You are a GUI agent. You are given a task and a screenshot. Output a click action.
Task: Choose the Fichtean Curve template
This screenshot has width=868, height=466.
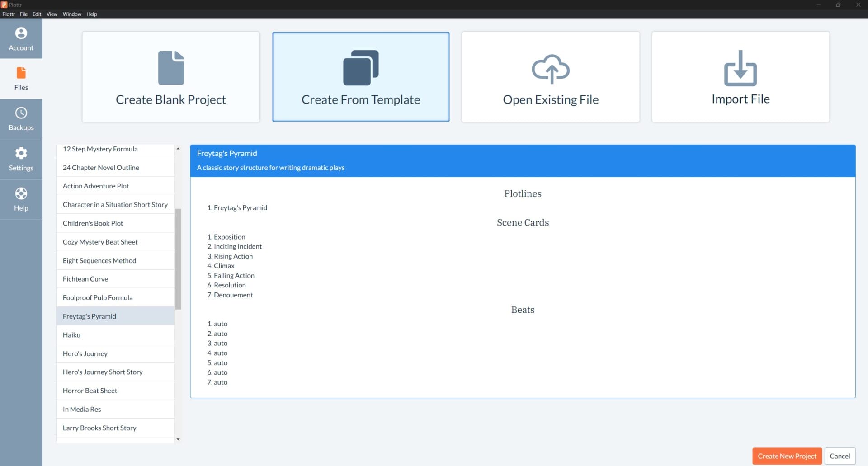(x=85, y=279)
